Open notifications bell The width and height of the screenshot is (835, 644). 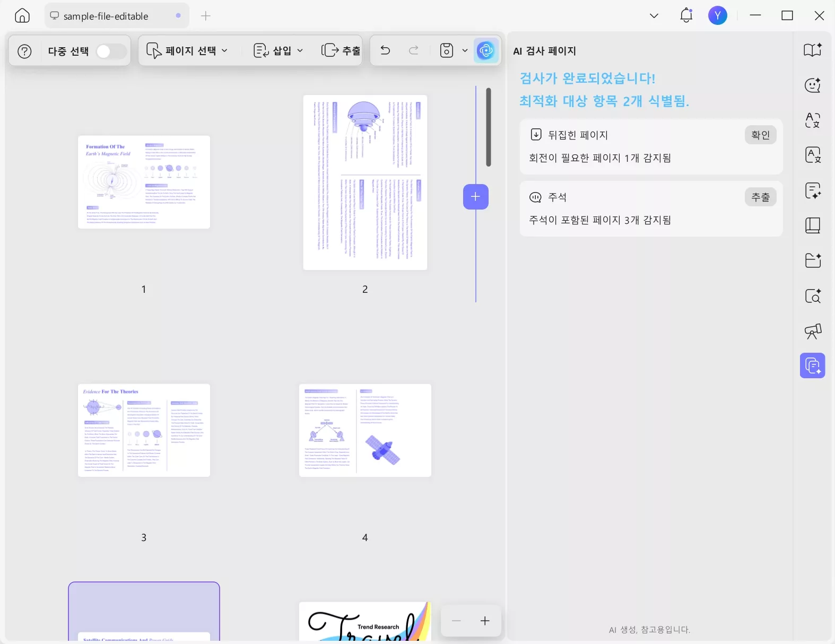(x=686, y=16)
